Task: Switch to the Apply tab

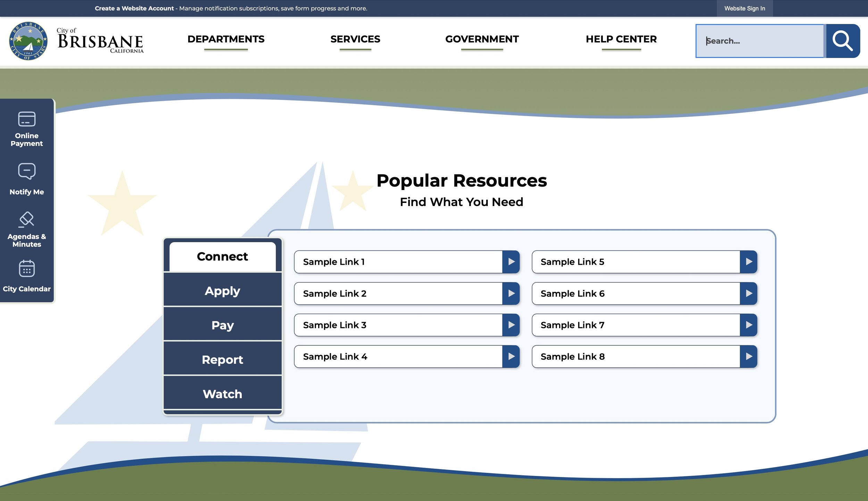Action: [223, 290]
